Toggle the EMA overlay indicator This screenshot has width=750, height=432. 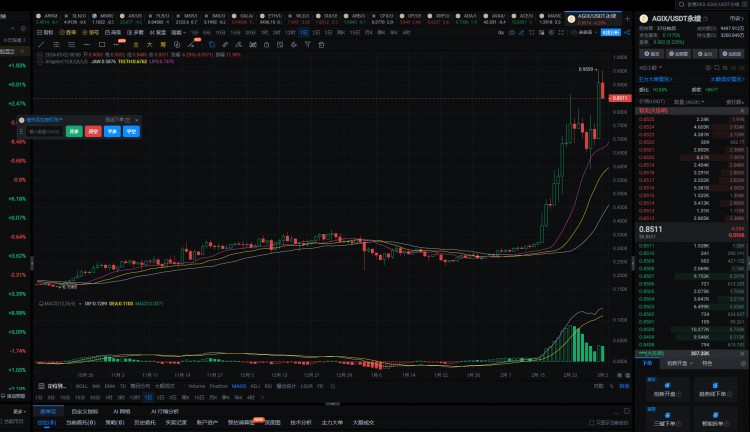(110, 386)
